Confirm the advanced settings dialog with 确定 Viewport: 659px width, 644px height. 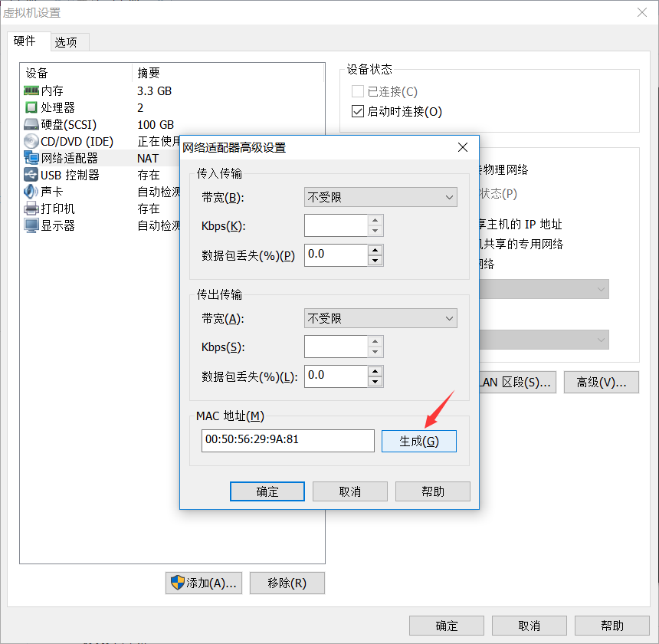tap(267, 491)
